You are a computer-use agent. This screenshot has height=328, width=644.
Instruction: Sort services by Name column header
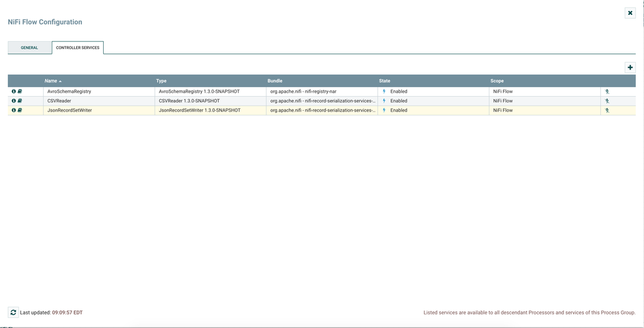tap(99, 81)
